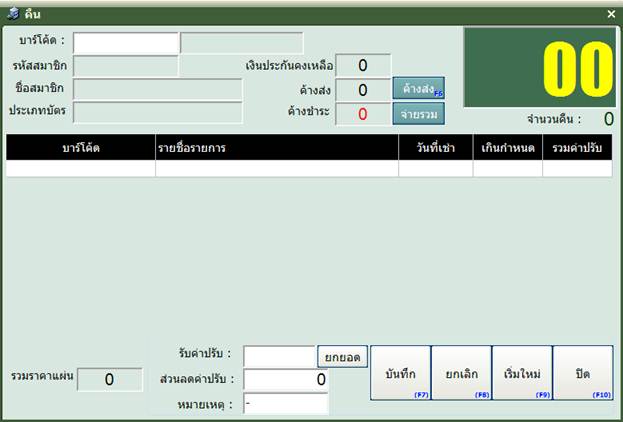Sort by the วันที่เช่า column header
The image size is (623, 422).
(x=435, y=148)
